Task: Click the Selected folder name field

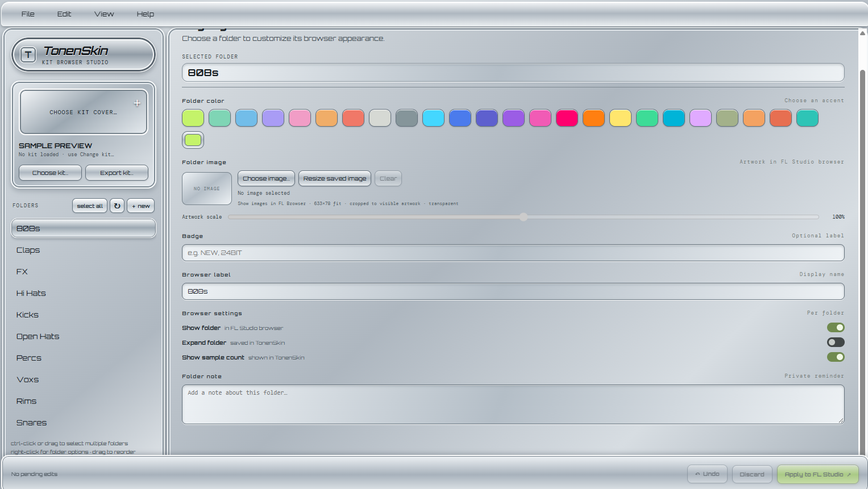Action: 513,73
